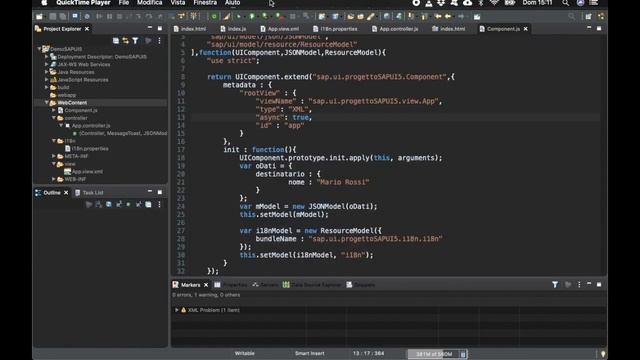The image size is (640, 360).
Task: Expand the XML Problem marker row
Action: [177, 310]
